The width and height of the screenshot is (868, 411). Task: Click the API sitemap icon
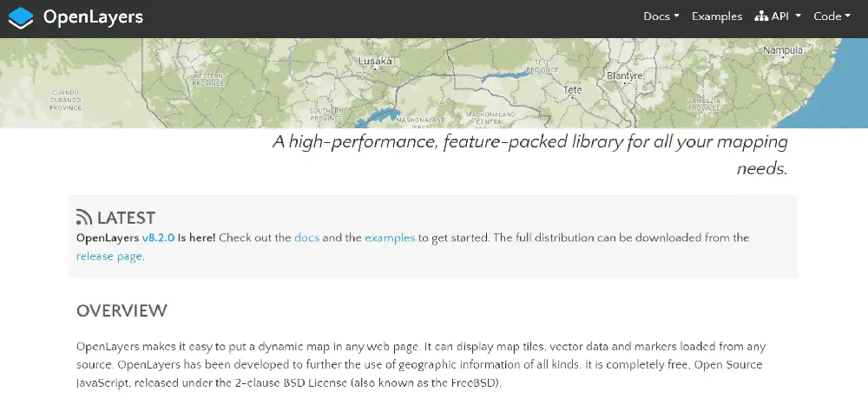point(762,16)
